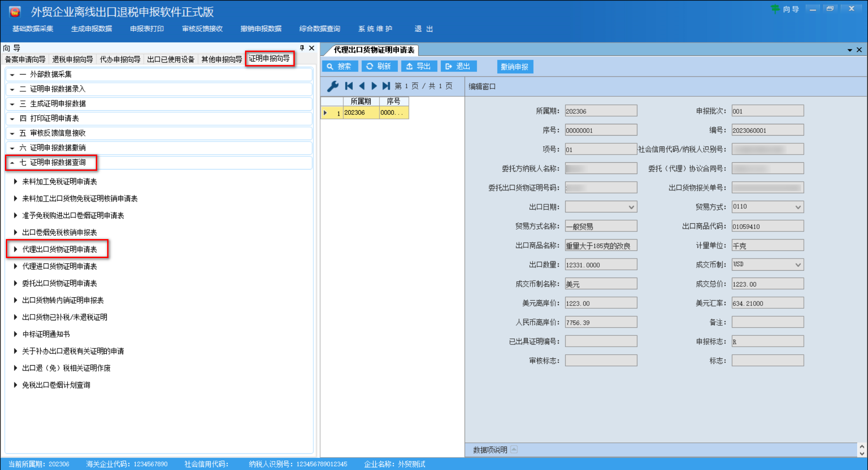Viewport: 868px width, 470px height.
Task: Switch to 退税申报向导 tab
Action: 72,60
